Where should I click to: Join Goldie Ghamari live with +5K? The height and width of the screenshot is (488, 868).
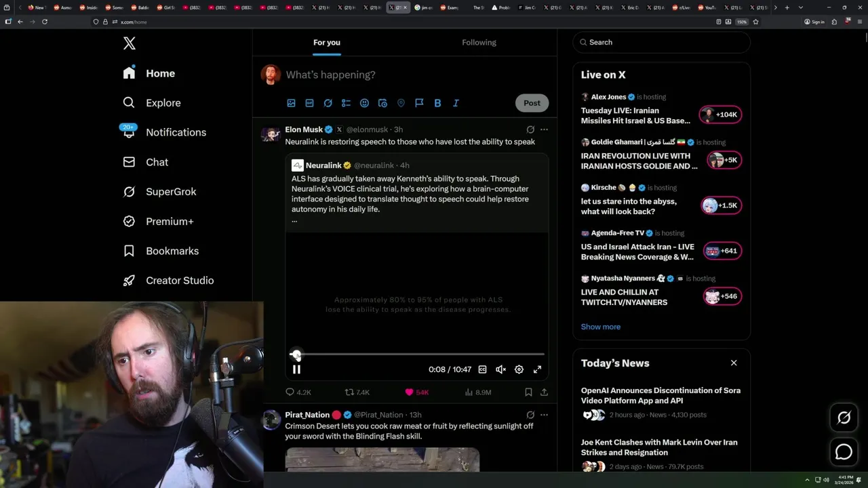click(724, 160)
